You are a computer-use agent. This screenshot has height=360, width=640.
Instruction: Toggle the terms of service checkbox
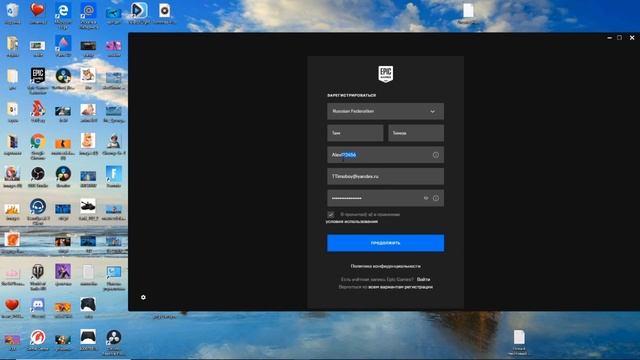point(331,214)
